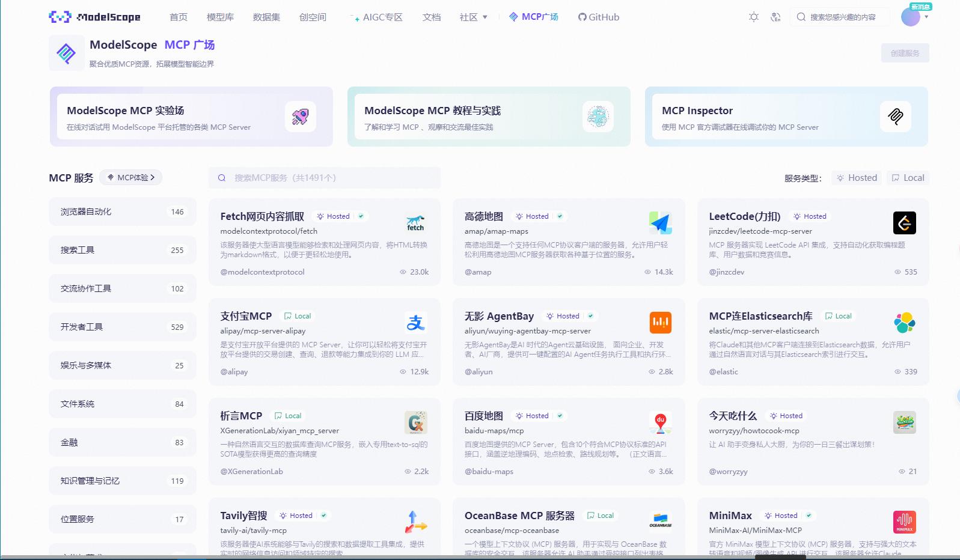The image size is (960, 560).
Task: Toggle the light/dark theme sun icon
Action: [754, 17]
